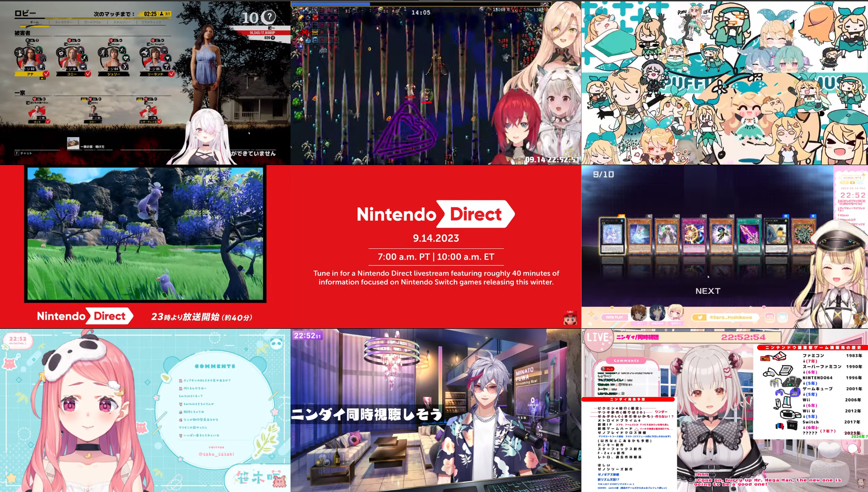Click the dark blue-haired avatar in the bottom bar
The width and height of the screenshot is (868, 492).
[x=657, y=313]
